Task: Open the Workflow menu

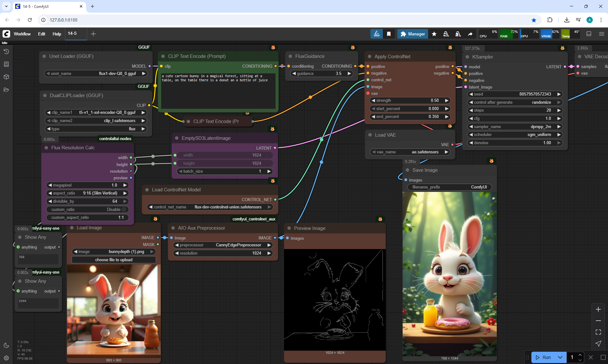Action: [x=22, y=34]
